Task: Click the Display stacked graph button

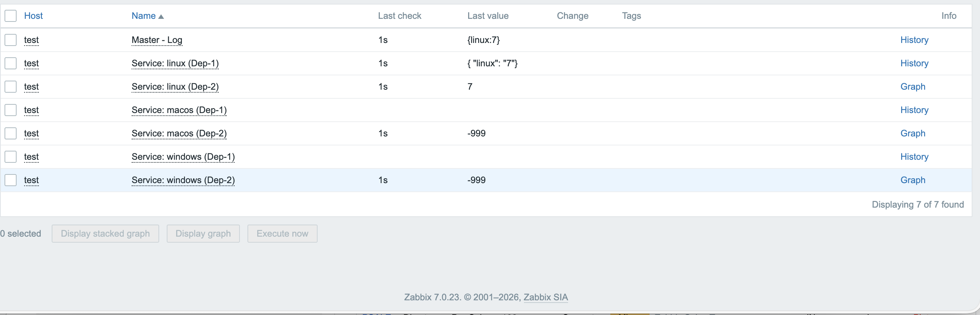Action: pos(105,234)
